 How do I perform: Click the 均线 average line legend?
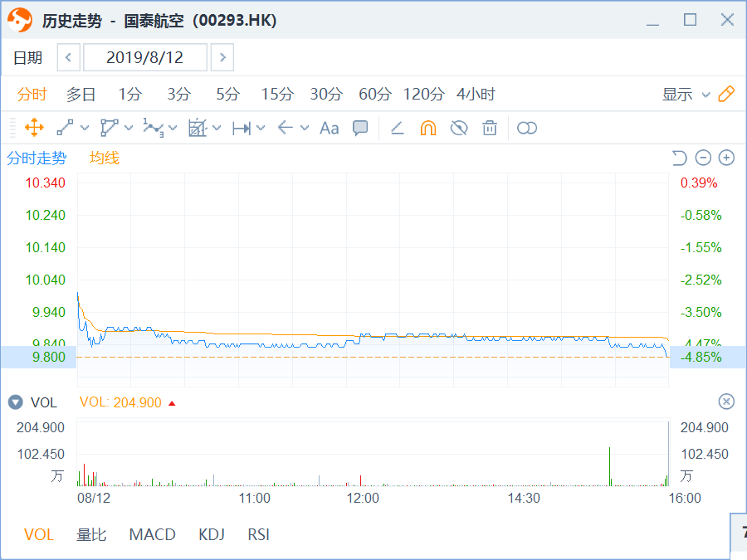105,158
